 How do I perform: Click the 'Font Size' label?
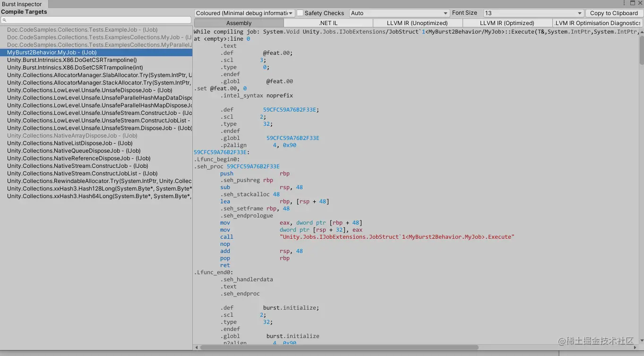464,13
